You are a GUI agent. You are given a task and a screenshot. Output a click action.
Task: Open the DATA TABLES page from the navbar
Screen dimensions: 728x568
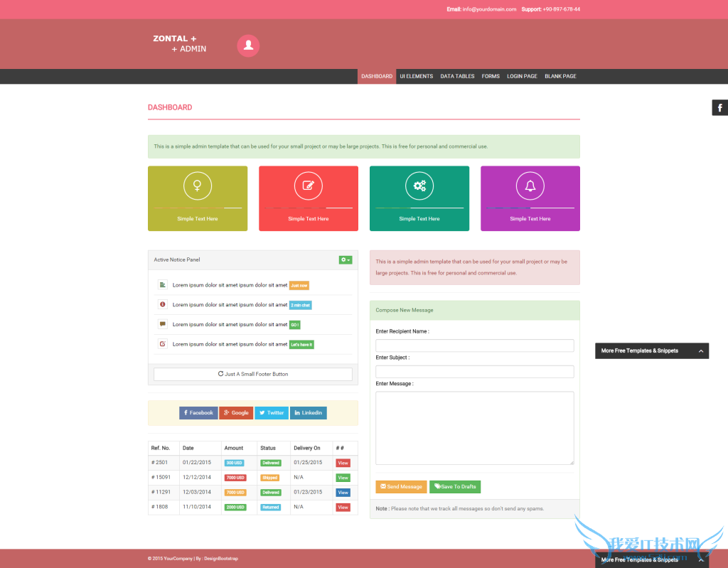[457, 76]
